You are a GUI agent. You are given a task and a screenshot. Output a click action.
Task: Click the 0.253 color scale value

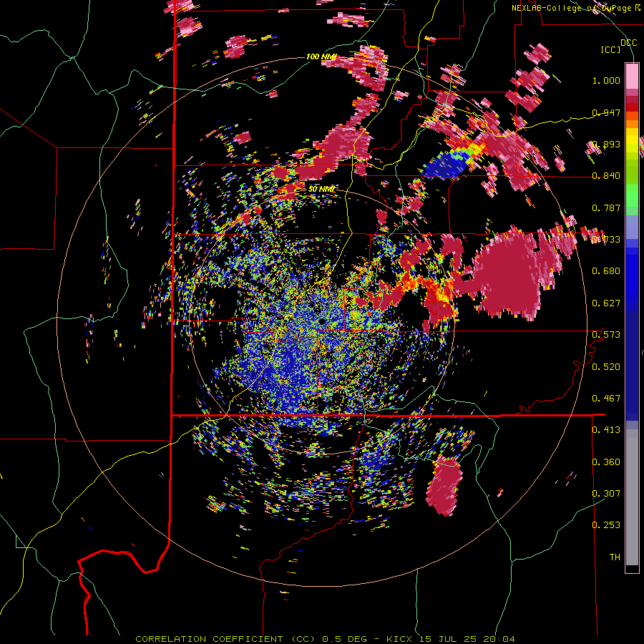(606, 525)
